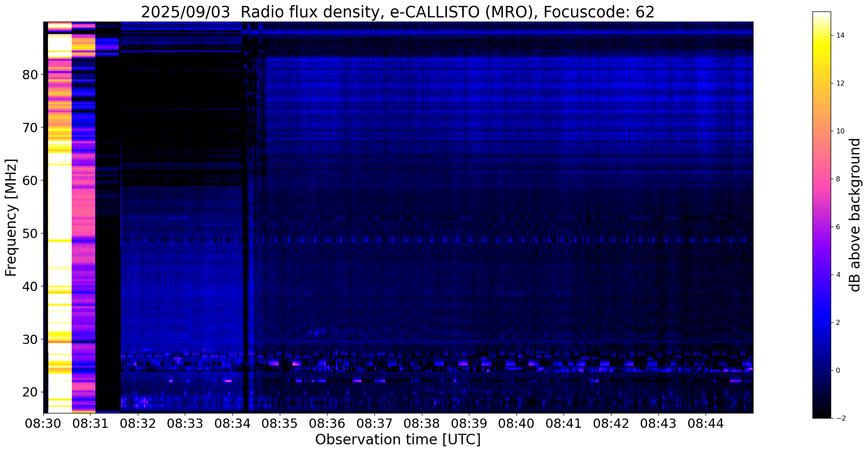Pick the 08:41 time tick label

pyautogui.click(x=564, y=424)
